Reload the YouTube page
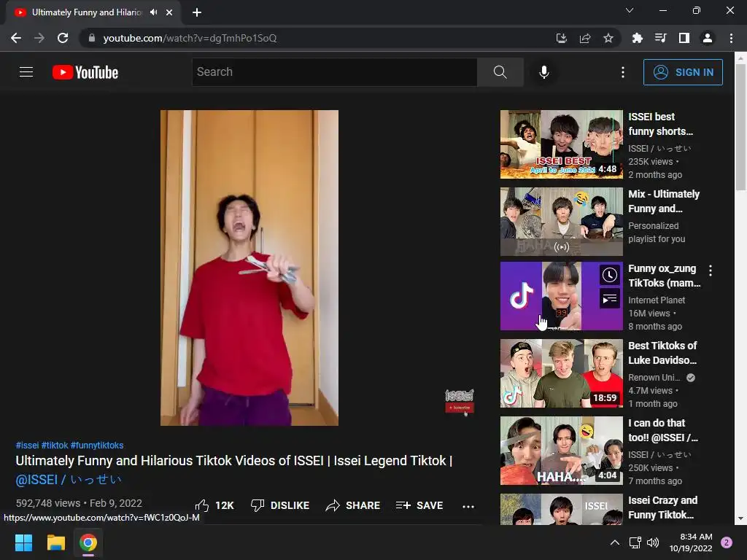 pyautogui.click(x=63, y=38)
